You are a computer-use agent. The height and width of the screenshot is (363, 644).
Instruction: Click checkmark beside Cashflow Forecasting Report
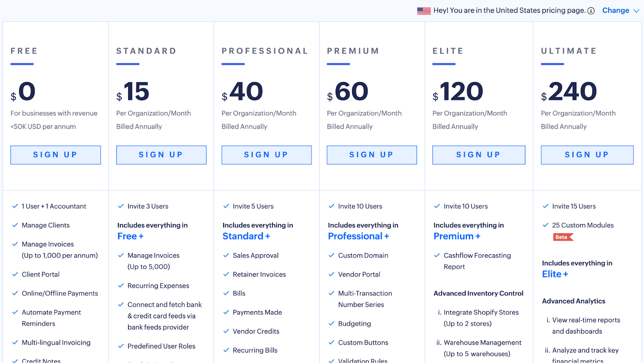click(x=437, y=255)
